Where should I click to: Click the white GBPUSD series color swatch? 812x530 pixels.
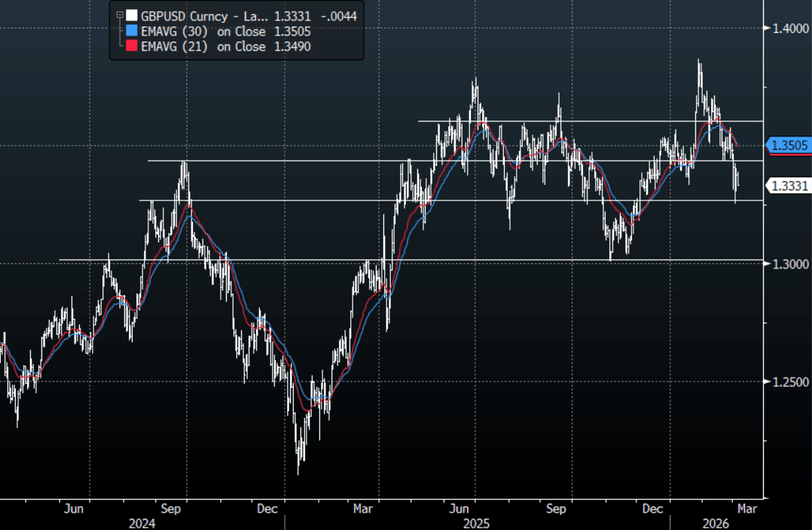tap(132, 15)
